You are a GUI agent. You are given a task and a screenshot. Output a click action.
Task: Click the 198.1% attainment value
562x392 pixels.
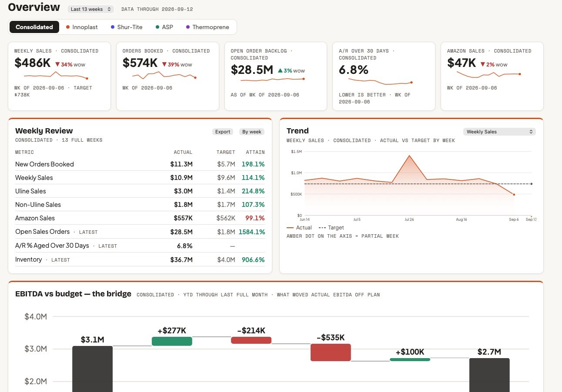click(x=254, y=164)
